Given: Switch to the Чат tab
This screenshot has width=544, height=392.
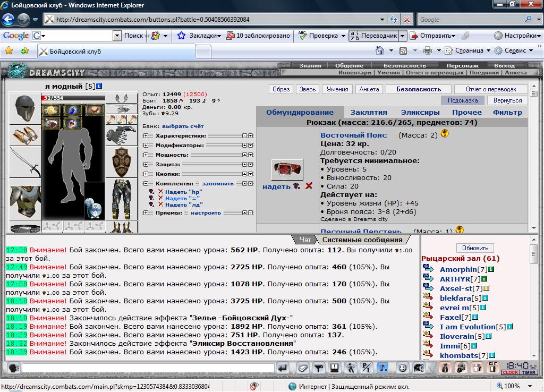Looking at the screenshot, I should [x=305, y=240].
